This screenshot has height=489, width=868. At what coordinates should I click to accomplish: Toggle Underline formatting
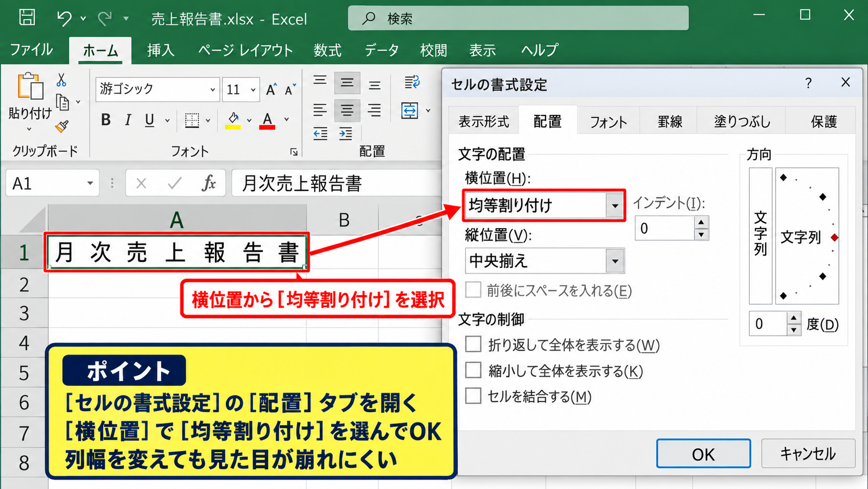pyautogui.click(x=150, y=120)
